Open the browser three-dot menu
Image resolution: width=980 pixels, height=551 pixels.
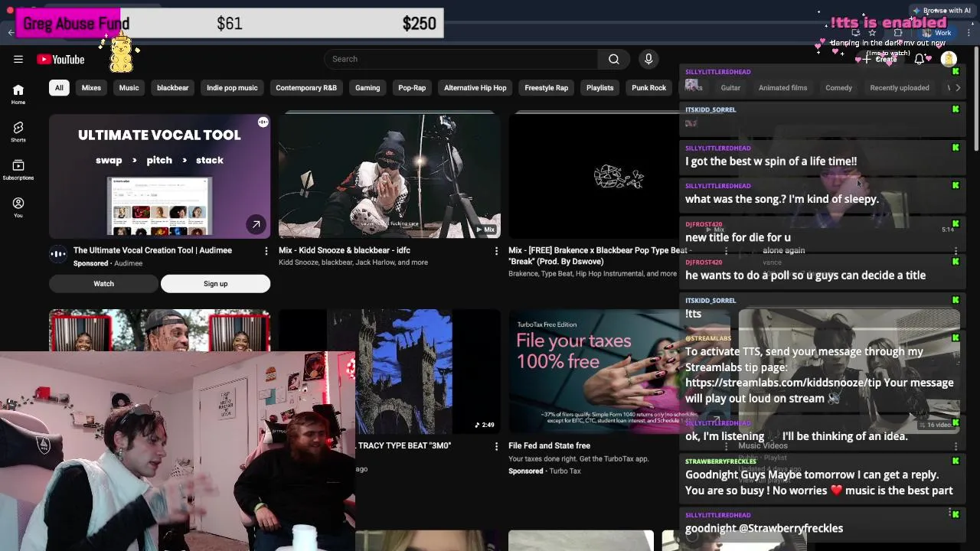969,33
